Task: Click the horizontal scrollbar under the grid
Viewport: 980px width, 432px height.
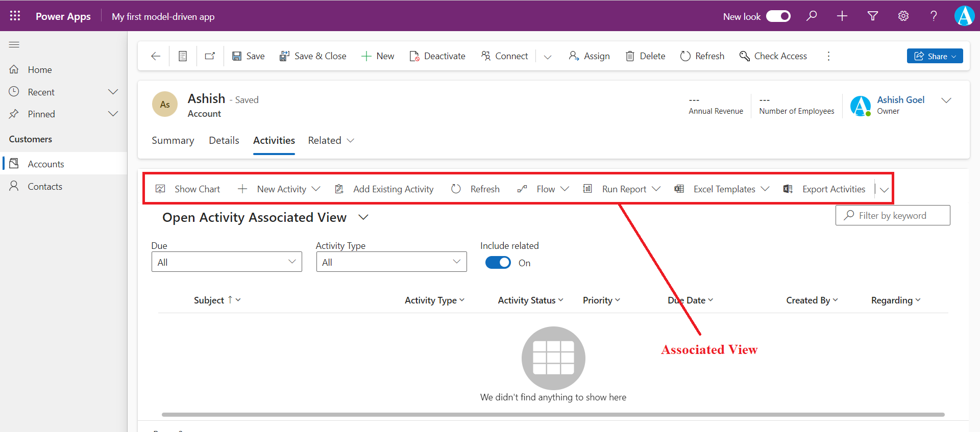Action: (553, 415)
